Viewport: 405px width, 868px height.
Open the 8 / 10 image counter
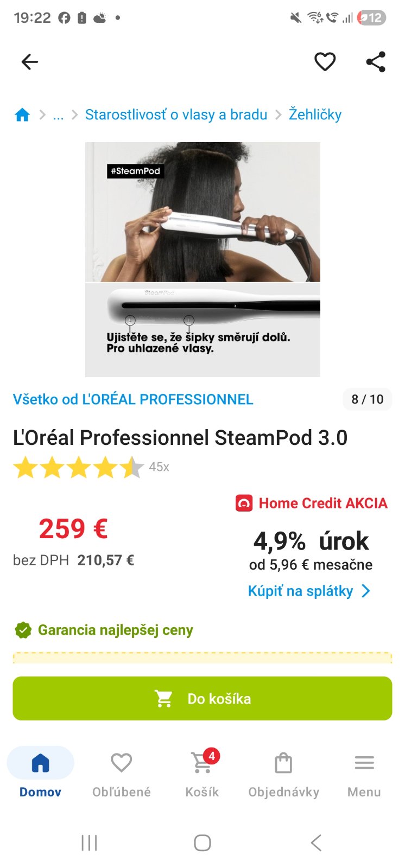pos(368,399)
